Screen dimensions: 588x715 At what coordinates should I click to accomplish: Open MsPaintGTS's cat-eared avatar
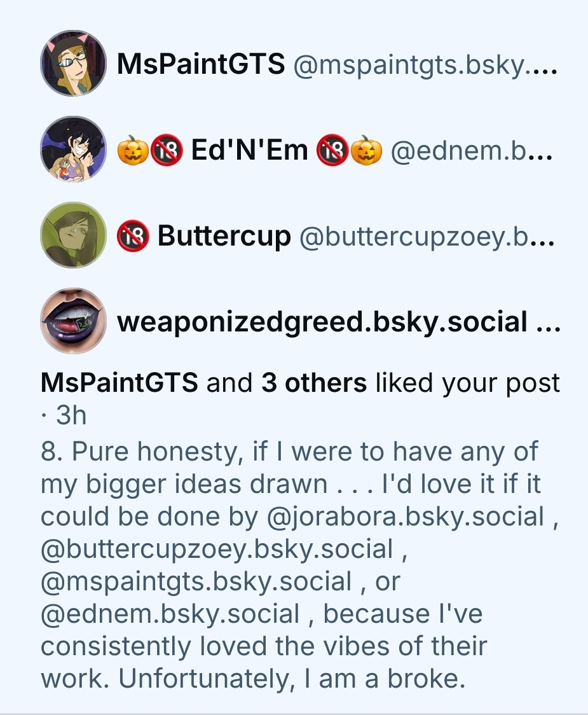(73, 63)
